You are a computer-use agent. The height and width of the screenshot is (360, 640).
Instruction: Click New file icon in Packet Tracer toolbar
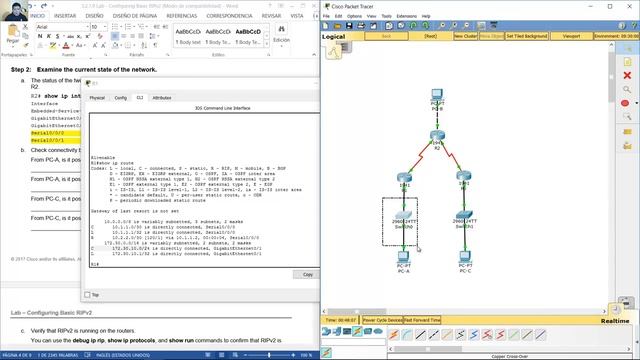pos(325,26)
